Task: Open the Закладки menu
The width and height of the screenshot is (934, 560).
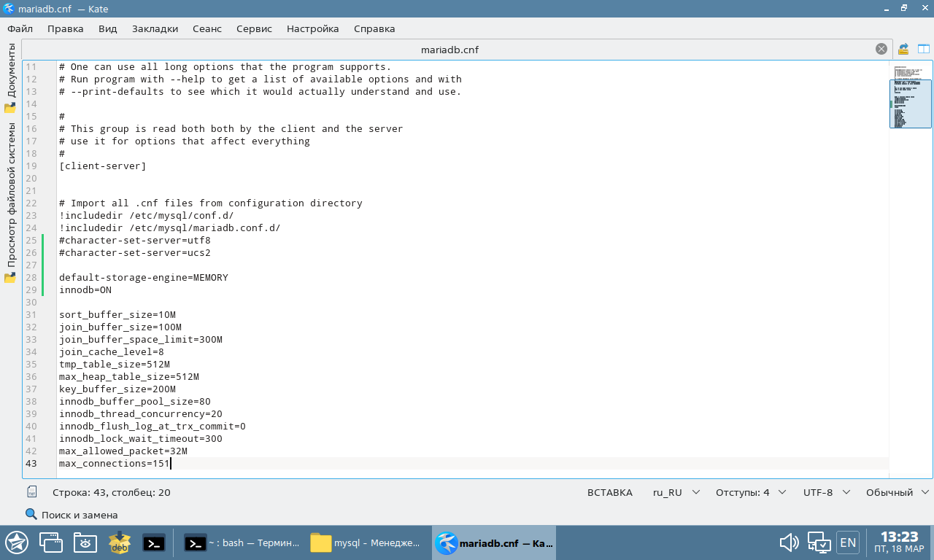Action: click(x=155, y=28)
